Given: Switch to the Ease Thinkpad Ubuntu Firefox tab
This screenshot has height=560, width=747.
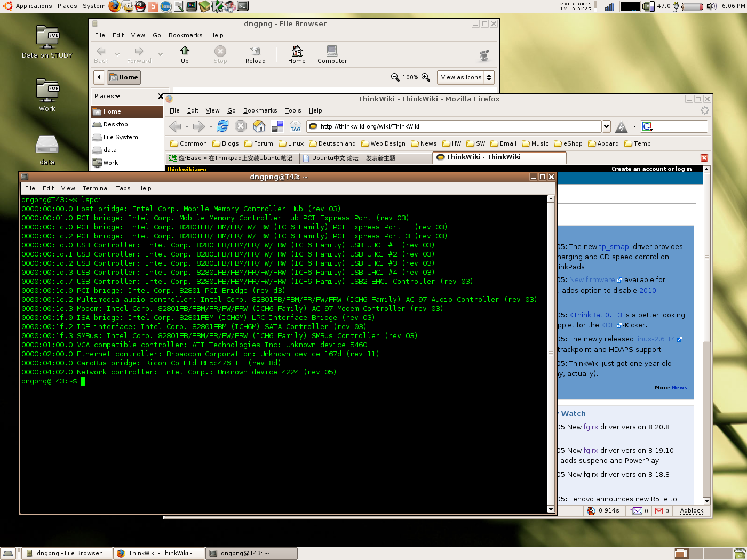Looking at the screenshot, I should [x=232, y=158].
